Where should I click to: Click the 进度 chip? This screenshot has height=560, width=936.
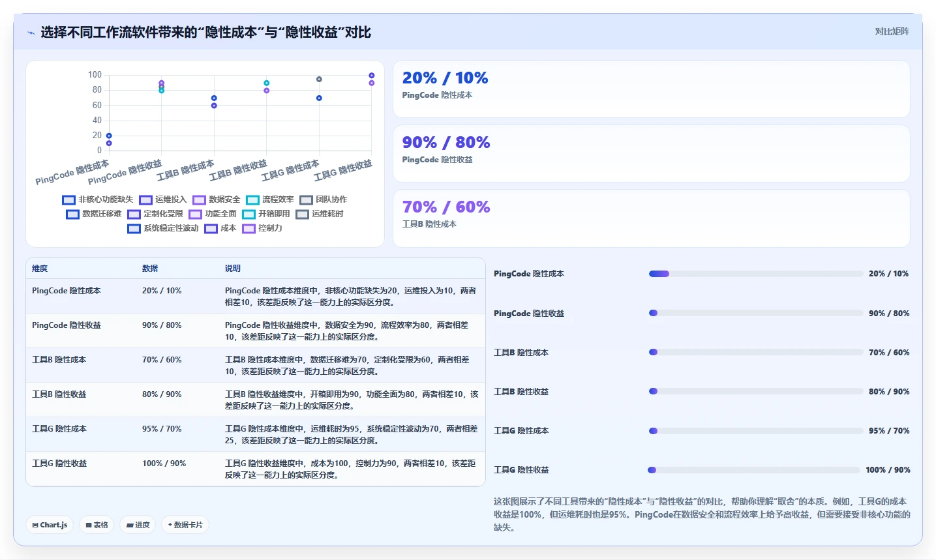138,525
